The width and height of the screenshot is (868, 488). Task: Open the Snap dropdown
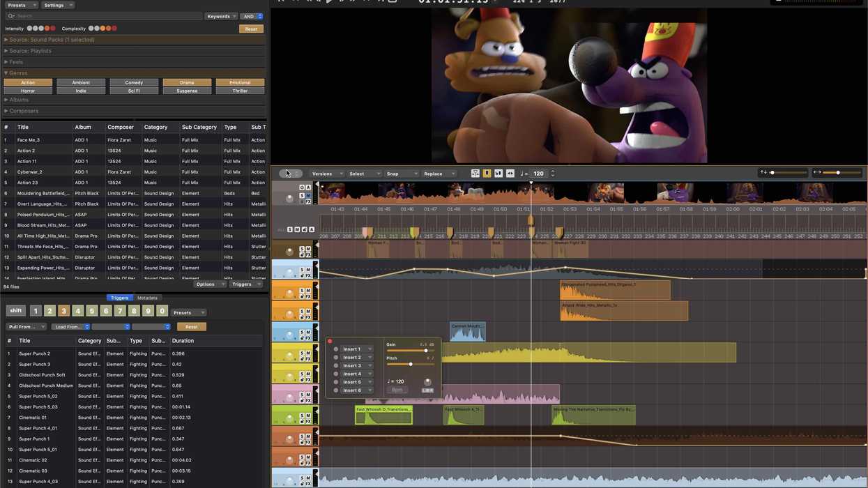(401, 174)
